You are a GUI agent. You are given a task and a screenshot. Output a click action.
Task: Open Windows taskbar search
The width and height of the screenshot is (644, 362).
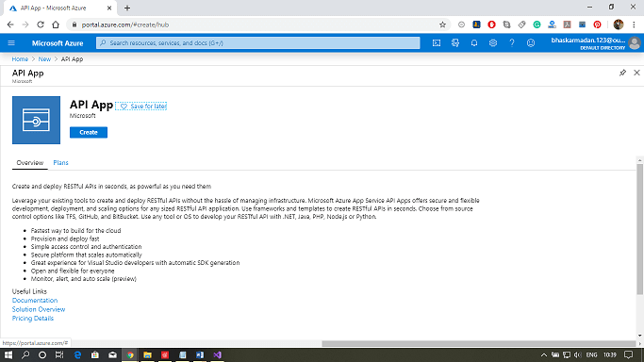pyautogui.click(x=25, y=355)
